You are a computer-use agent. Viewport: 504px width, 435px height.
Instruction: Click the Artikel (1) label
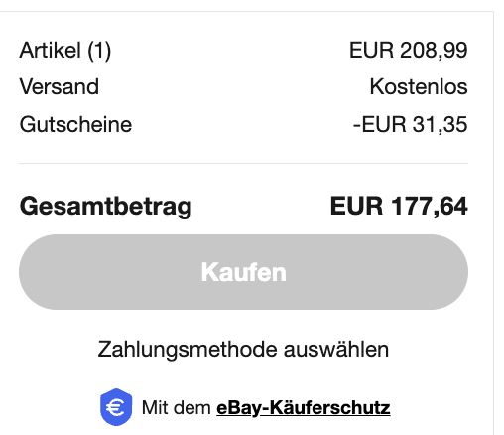(x=65, y=51)
